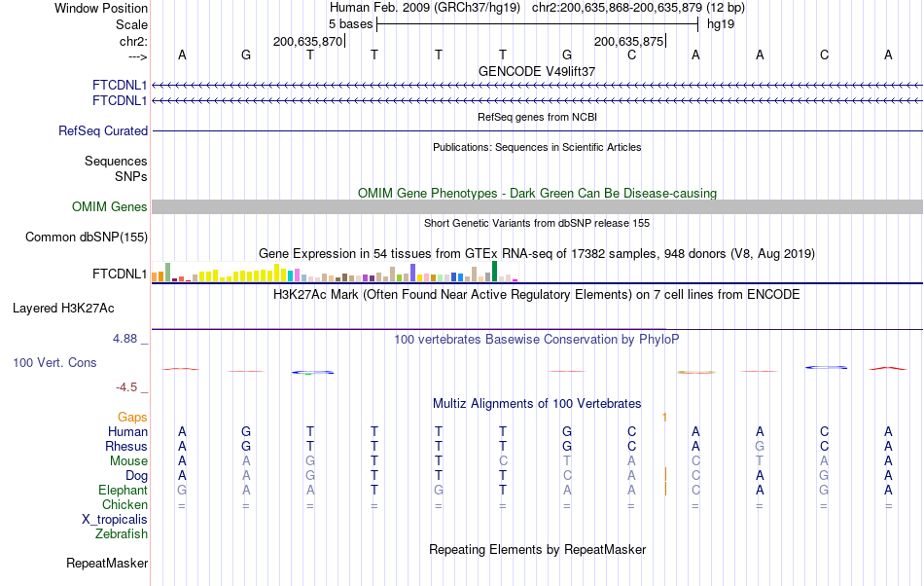
Task: Open H3K27Ac Mark ENCODE track title
Action: [x=537, y=294]
